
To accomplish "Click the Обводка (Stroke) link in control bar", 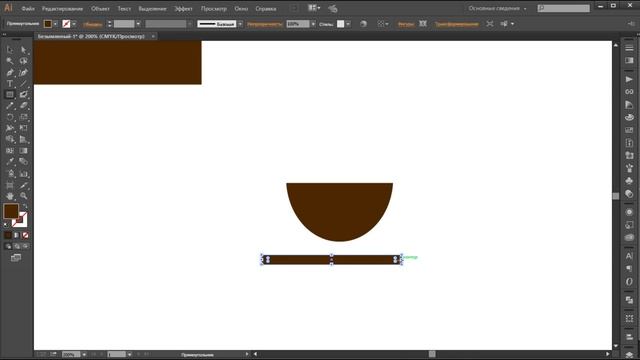I will point(93,24).
